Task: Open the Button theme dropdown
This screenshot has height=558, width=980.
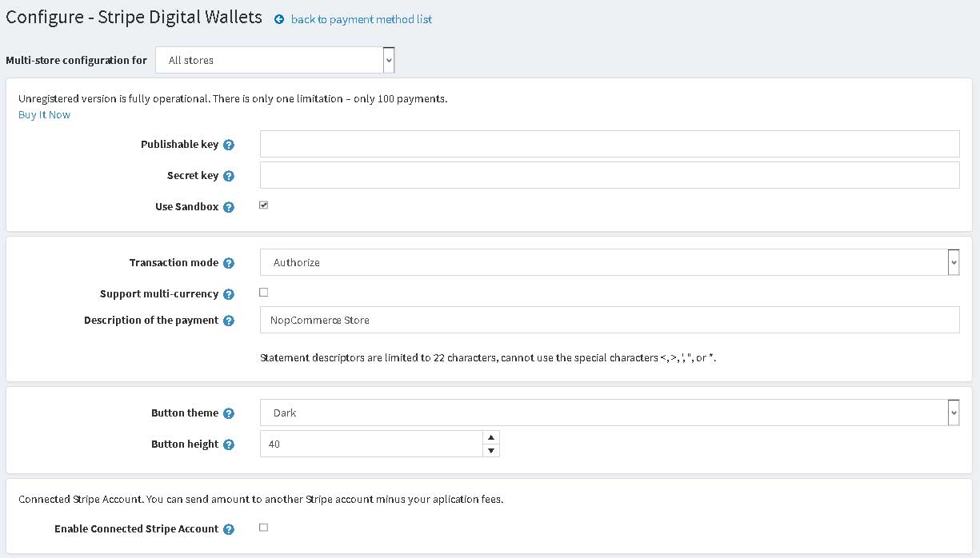Action: 610,413
